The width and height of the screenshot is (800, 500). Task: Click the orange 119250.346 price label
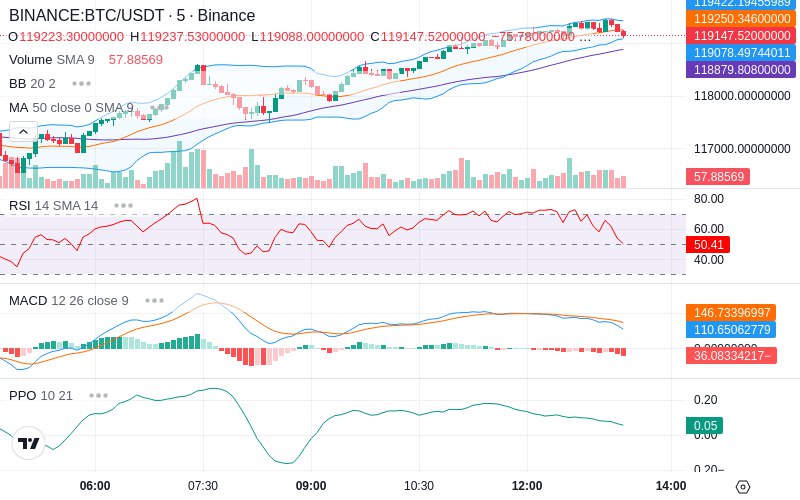coord(742,19)
